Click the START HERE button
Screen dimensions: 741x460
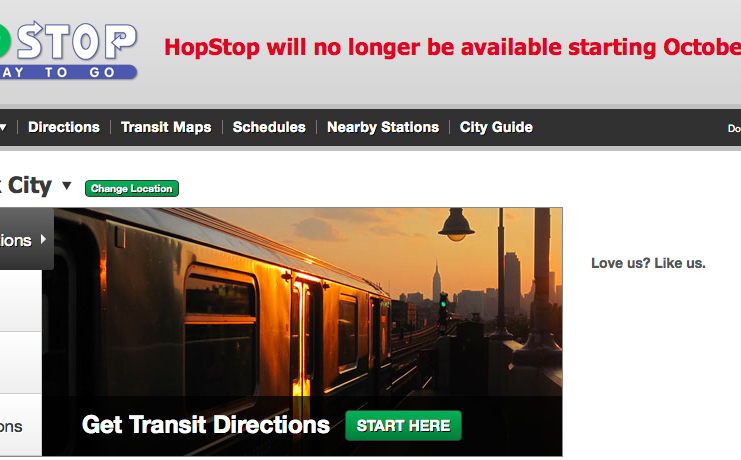(403, 425)
